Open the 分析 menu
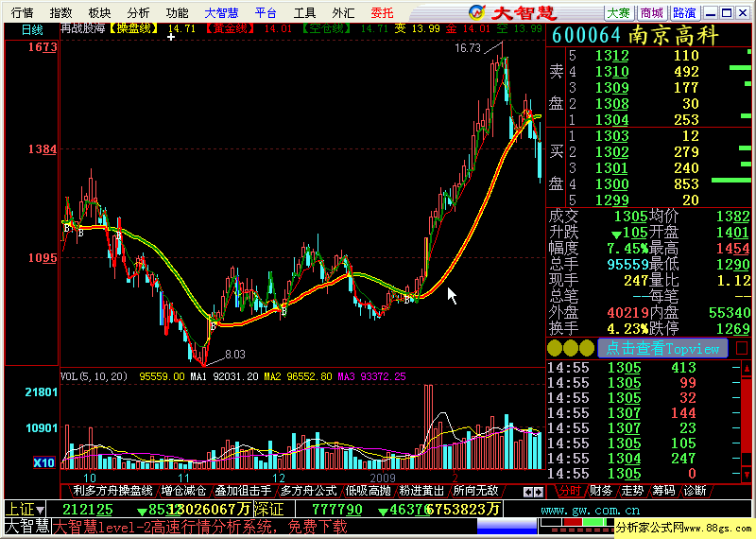The width and height of the screenshot is (756, 539). pos(138,13)
